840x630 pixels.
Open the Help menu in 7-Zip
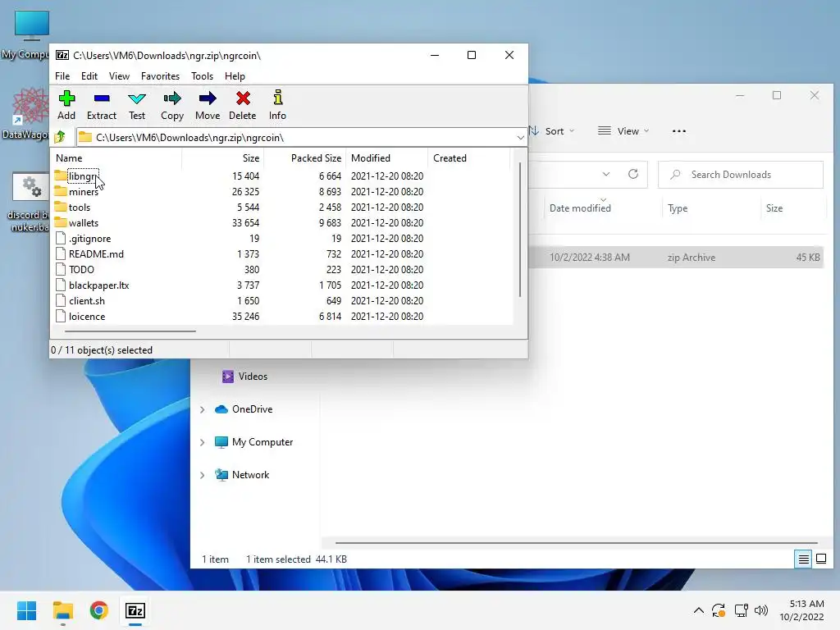click(235, 76)
